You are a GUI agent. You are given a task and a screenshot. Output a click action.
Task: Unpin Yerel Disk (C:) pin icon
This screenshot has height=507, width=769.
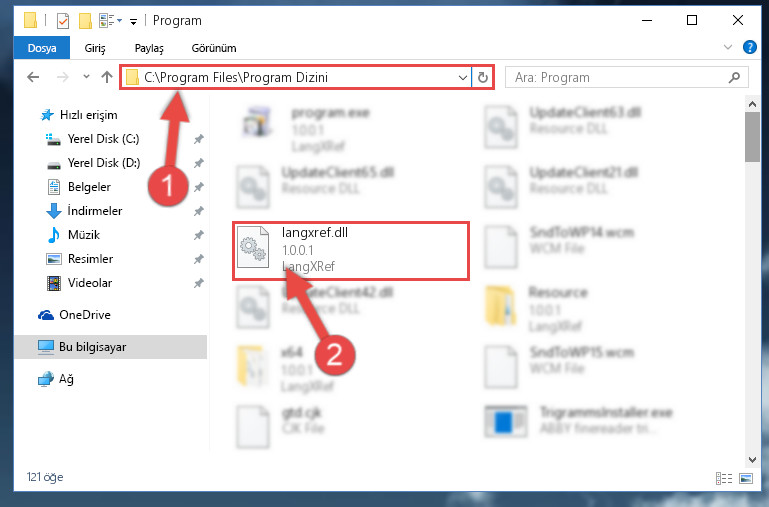click(199, 139)
